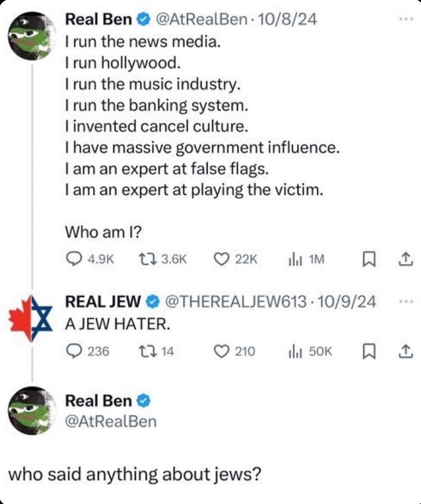Like the tweet with 210 likes
The height and width of the screenshot is (504, 421).
(235, 351)
